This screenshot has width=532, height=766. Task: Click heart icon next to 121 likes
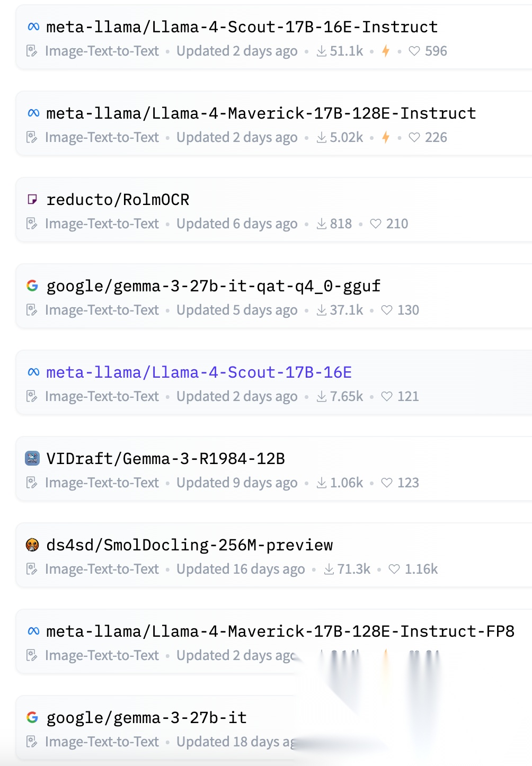pyautogui.click(x=387, y=397)
